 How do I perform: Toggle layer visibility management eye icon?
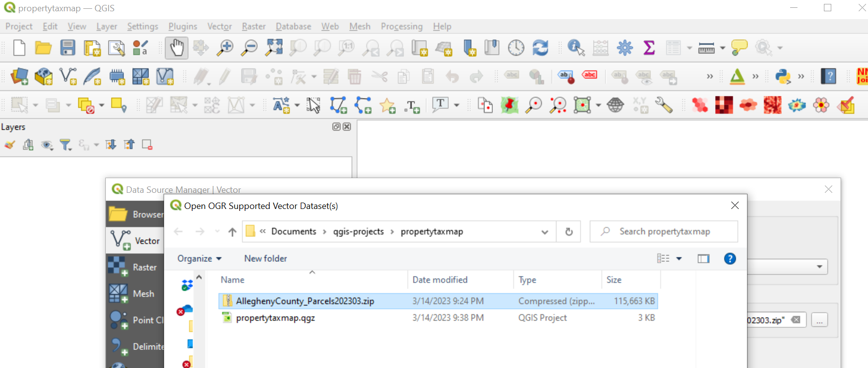click(x=47, y=145)
